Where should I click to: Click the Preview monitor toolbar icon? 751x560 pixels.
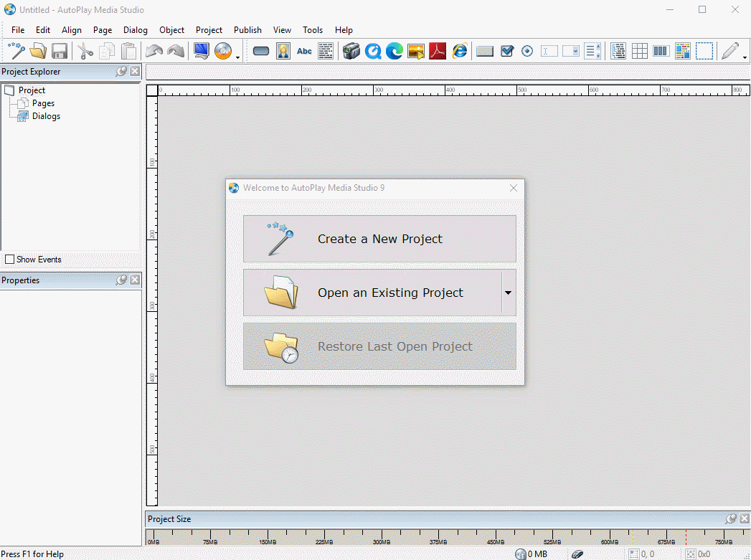[x=201, y=51]
